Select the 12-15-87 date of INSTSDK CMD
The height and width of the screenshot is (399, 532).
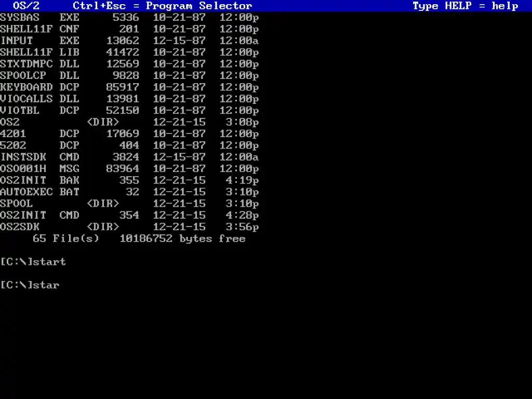click(179, 157)
